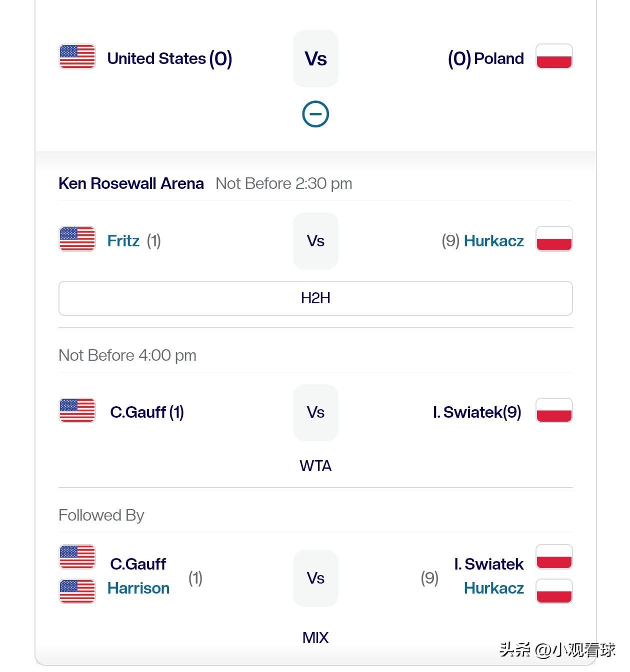The width and height of the screenshot is (630, 672).
Task: Click the Poland flag beside Hurkacz singles
Action: tap(554, 239)
